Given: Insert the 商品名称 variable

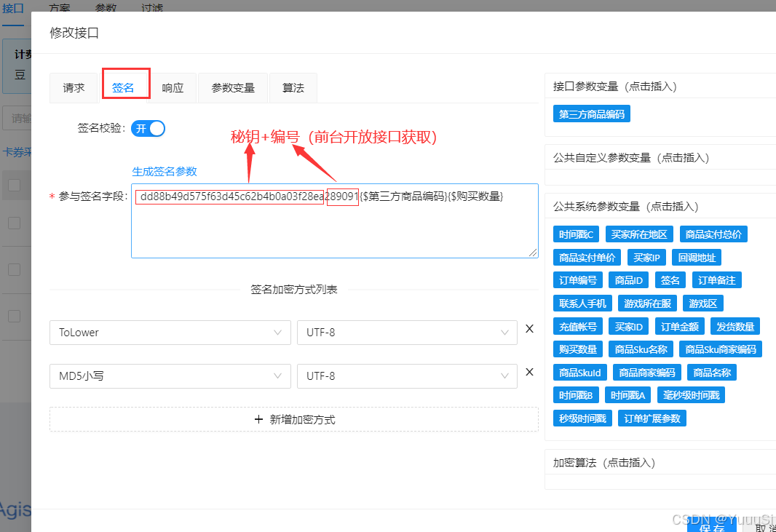Looking at the screenshot, I should (x=712, y=373).
